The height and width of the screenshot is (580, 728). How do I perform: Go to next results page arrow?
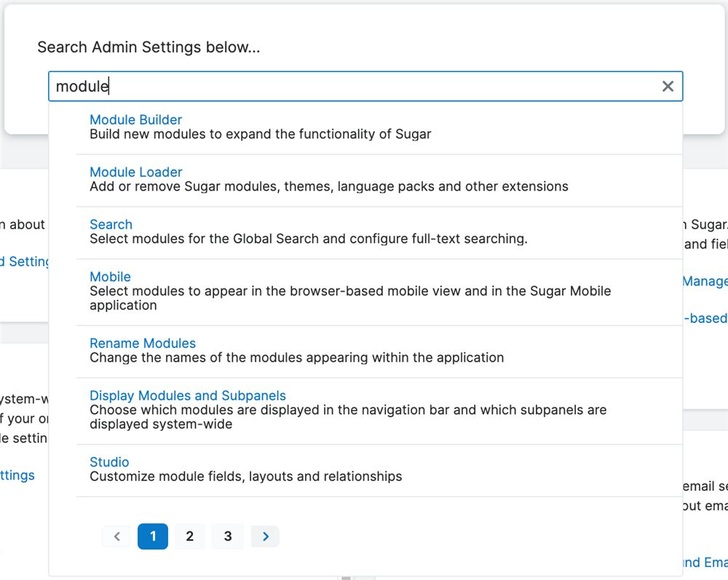(x=265, y=536)
